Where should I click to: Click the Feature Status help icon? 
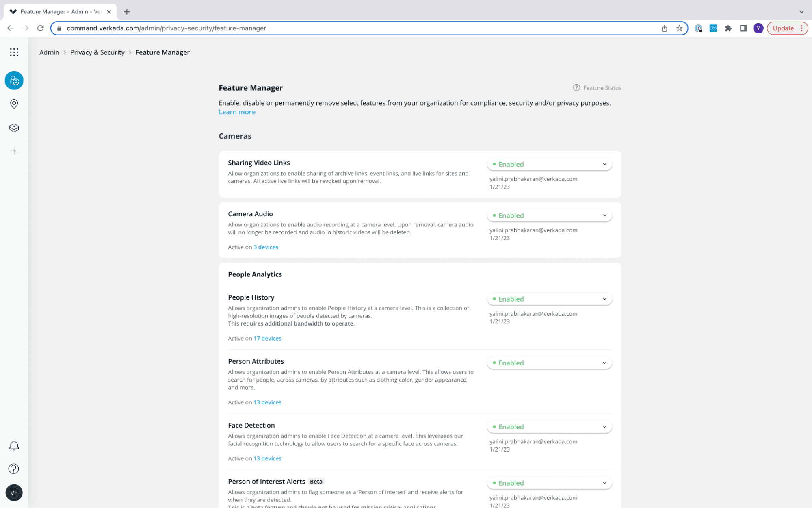point(576,87)
